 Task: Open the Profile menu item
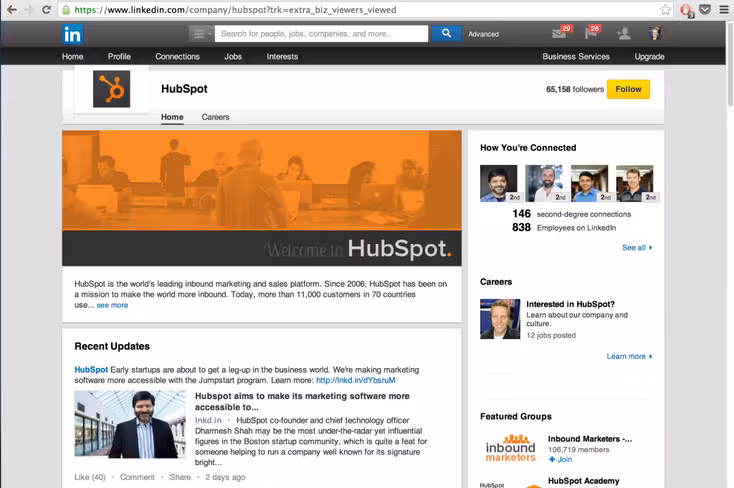(x=119, y=57)
